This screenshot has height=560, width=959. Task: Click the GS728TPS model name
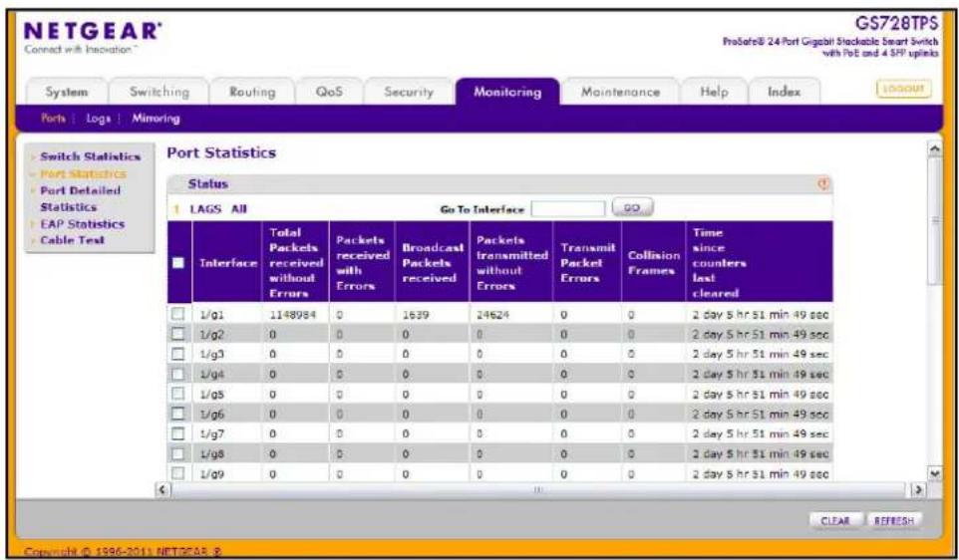pyautogui.click(x=896, y=24)
